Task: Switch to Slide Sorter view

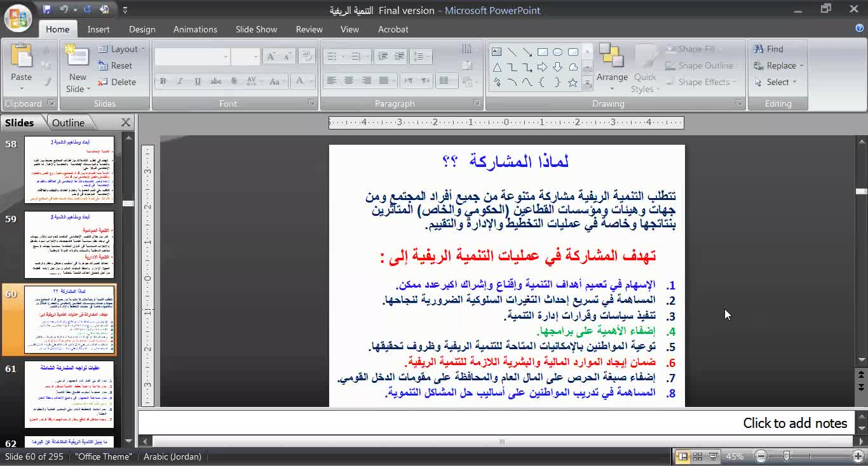Action: point(697,456)
